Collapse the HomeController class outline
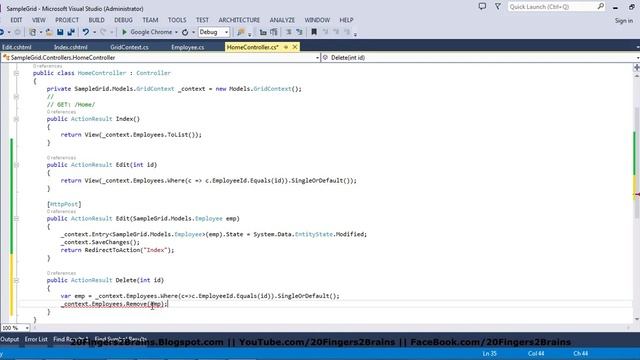The image size is (640, 360). point(16,73)
